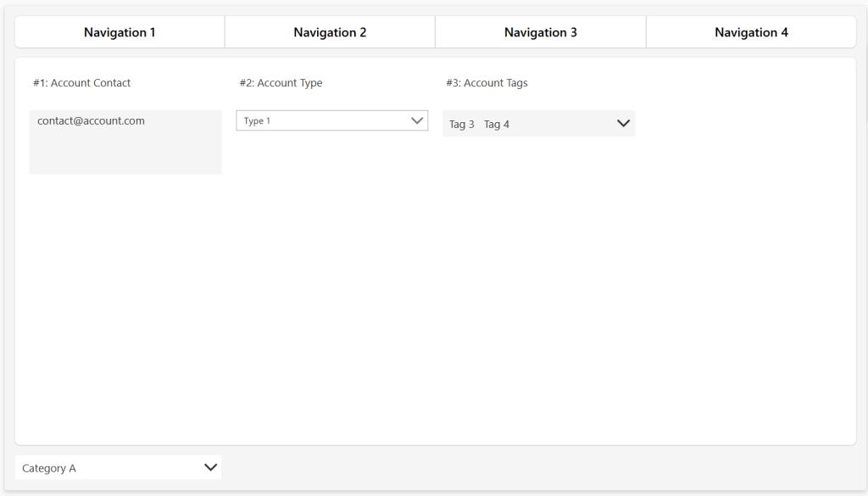Click the '#2: Account Type' label
The image size is (868, 496).
pyautogui.click(x=281, y=83)
